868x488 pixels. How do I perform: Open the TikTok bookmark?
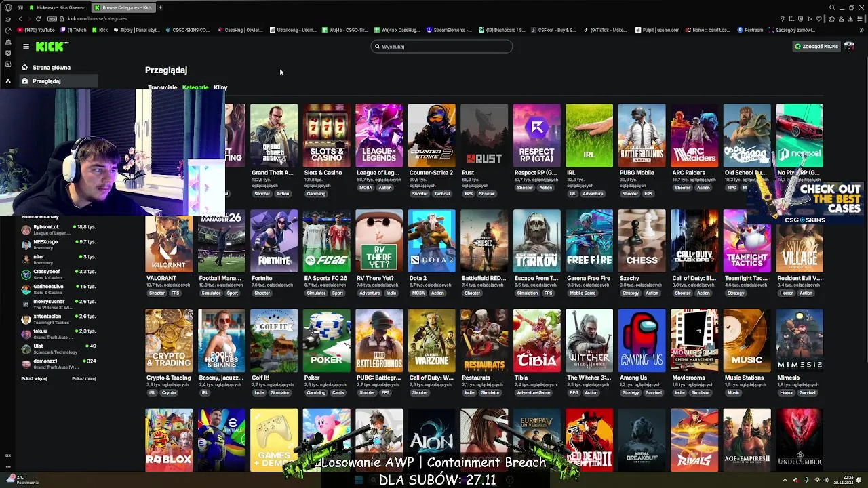[x=605, y=30]
